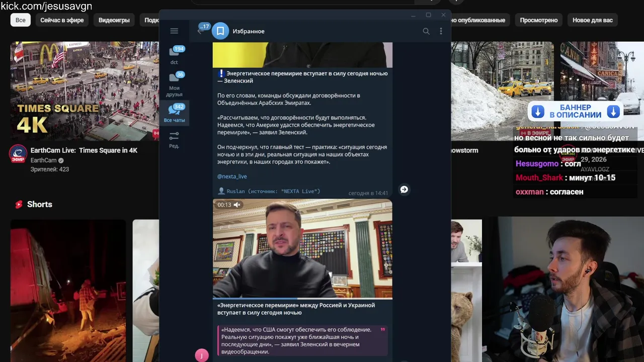This screenshot has height=362, width=644.
Task: Select the Просмотрено filter chip
Action: click(539, 20)
